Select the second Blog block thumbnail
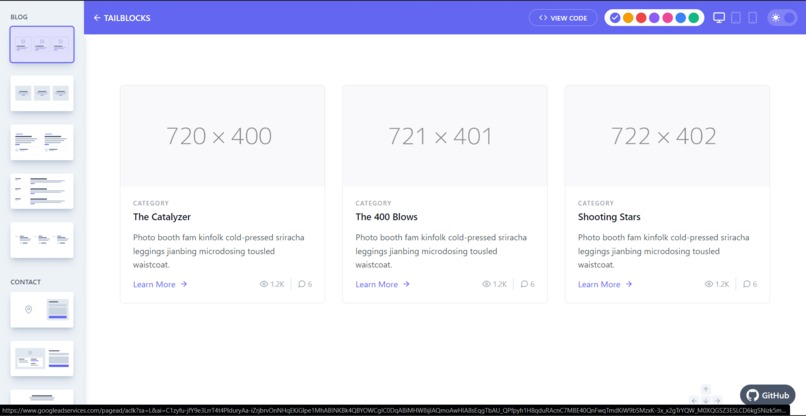The height and width of the screenshot is (416, 806). (42, 93)
